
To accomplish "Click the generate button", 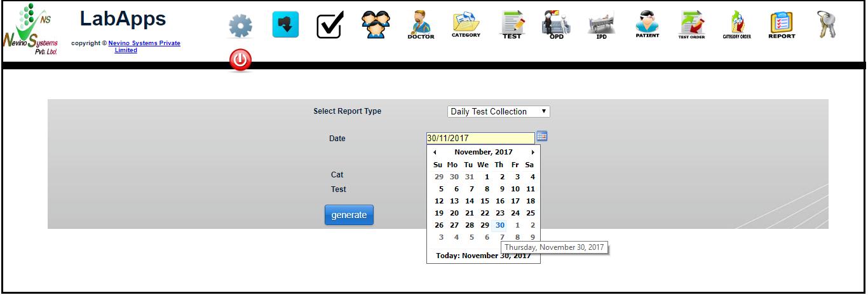I will [x=349, y=215].
